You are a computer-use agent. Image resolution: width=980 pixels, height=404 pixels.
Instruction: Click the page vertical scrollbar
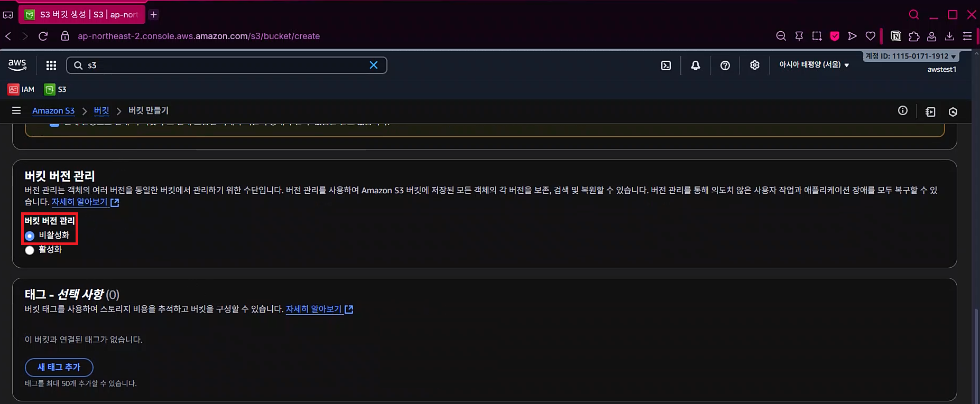[976, 355]
